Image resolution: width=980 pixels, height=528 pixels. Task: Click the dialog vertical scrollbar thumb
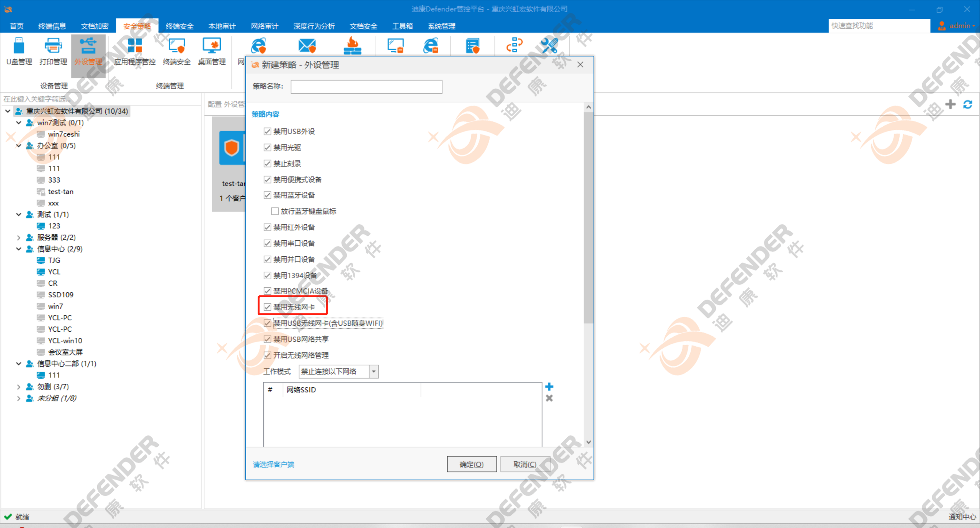point(588,217)
